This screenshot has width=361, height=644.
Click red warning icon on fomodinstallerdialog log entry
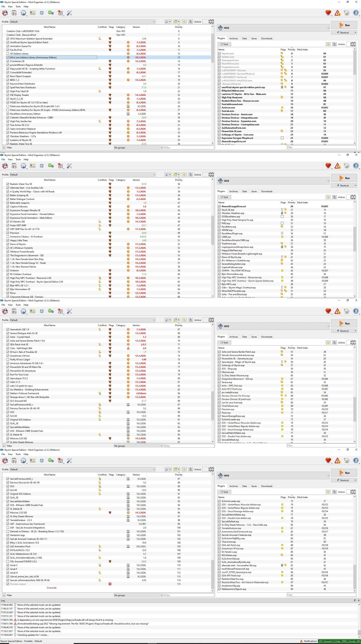click(15, 624)
